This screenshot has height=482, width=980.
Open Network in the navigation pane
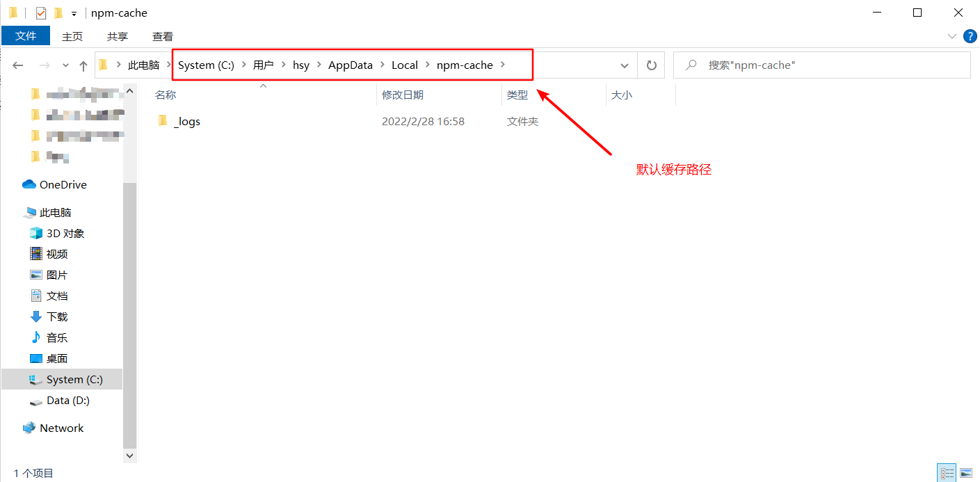coord(62,428)
